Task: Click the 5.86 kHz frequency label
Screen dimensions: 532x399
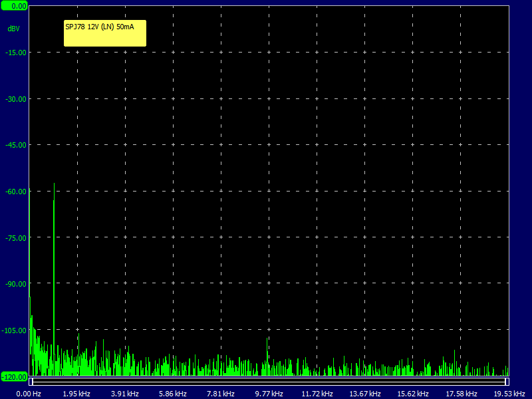Action: pos(173,394)
